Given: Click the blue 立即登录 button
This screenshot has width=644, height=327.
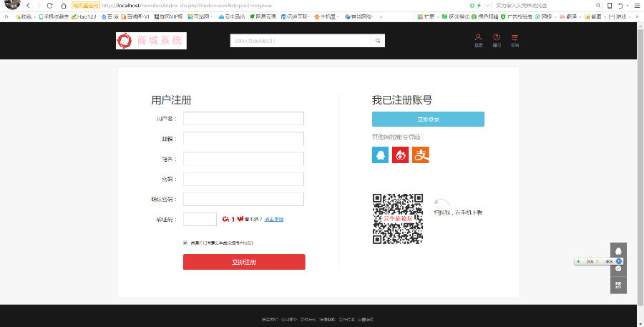Looking at the screenshot, I should [x=428, y=119].
